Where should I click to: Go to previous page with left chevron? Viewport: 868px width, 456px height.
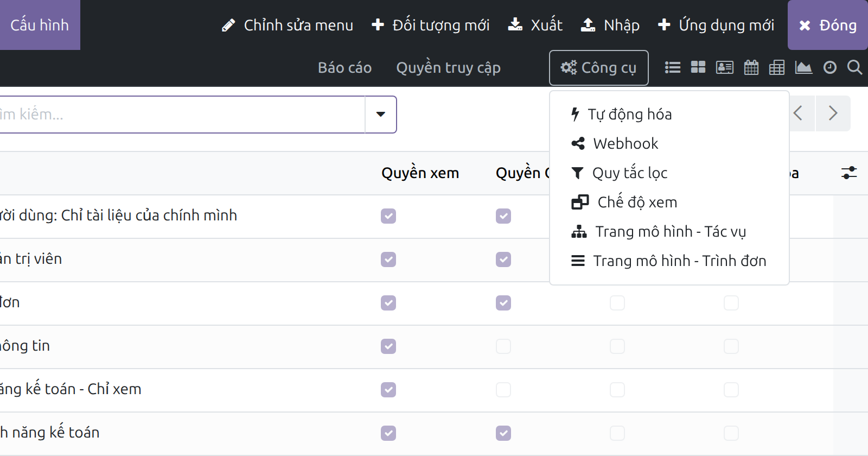[798, 113]
